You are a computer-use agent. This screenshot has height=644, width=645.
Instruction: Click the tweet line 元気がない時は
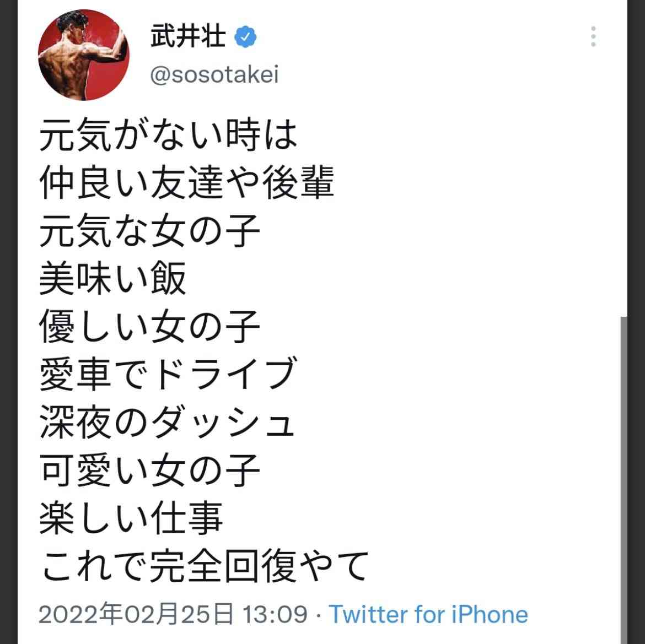168,134
